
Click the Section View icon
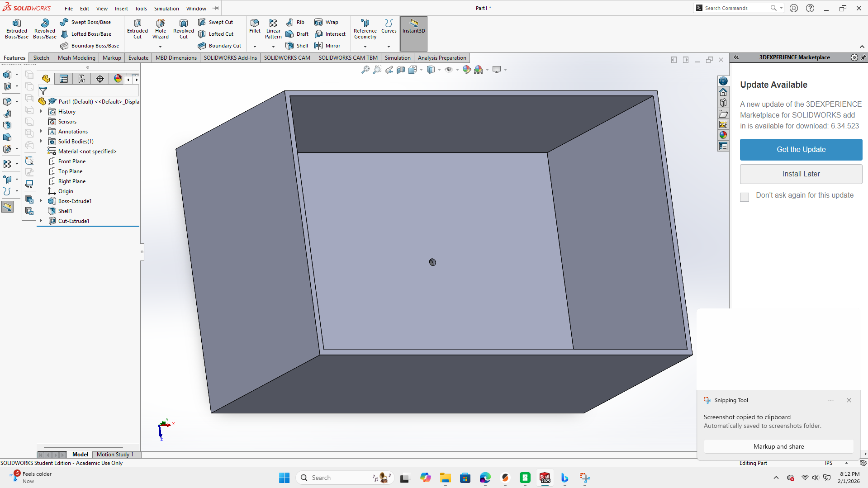point(401,70)
